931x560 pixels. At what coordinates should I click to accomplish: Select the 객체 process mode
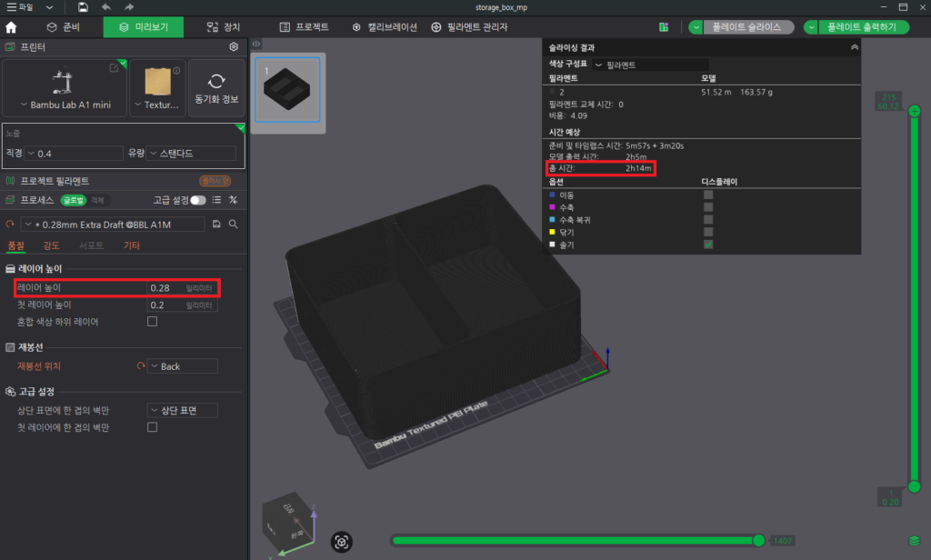coord(97,200)
